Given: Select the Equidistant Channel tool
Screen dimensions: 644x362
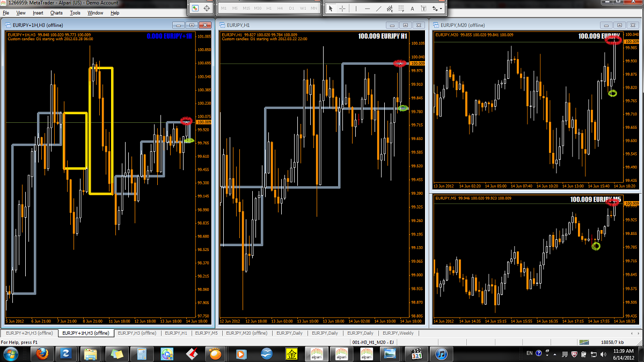Looking at the screenshot, I should (390, 9).
